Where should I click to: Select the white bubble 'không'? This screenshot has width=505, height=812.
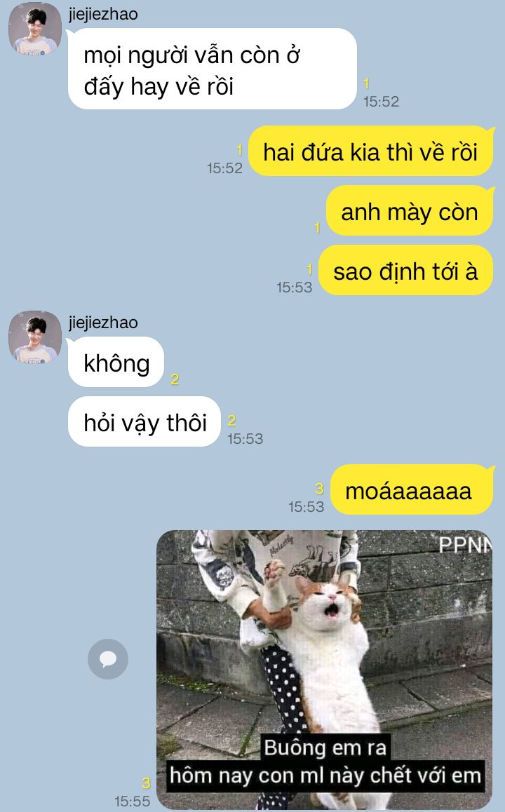coord(116,362)
